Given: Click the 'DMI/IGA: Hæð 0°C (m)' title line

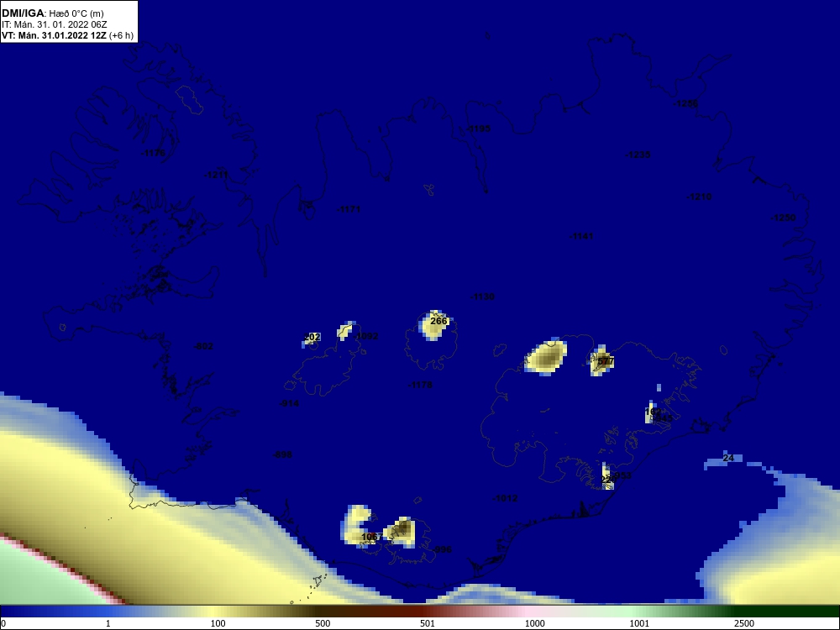Looking at the screenshot, I should (x=53, y=13).
